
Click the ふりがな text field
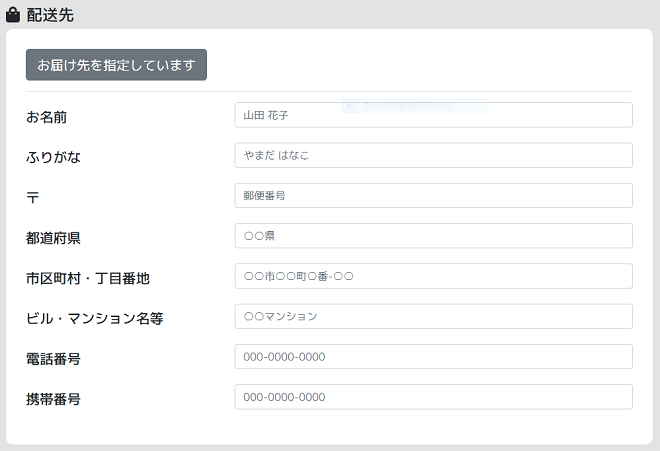tap(433, 155)
